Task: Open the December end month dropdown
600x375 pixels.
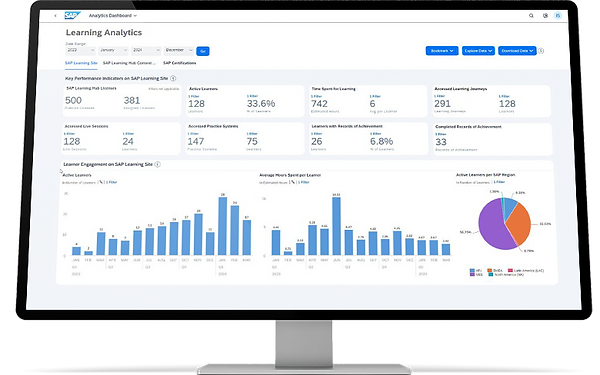Action: (179, 50)
